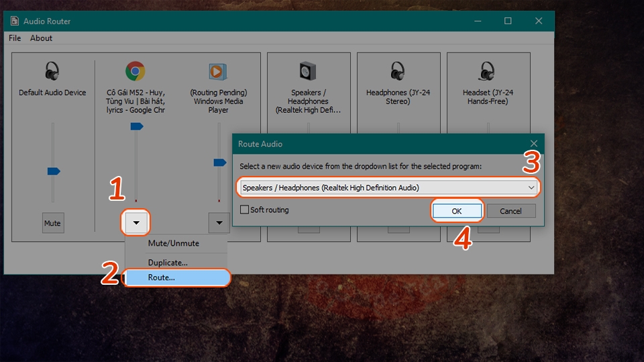
Task: Click the Windows Media Player icon
Action: click(217, 72)
